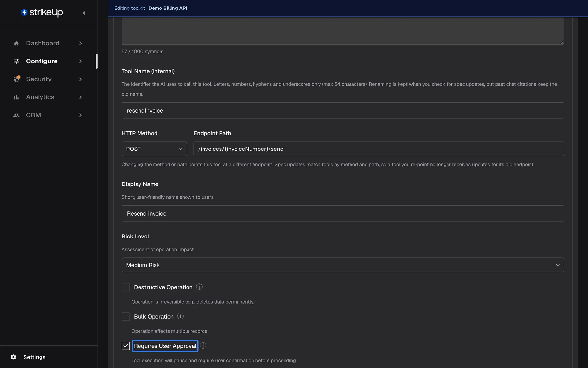
Task: Click the Settings gear icon
Action: [x=13, y=357]
